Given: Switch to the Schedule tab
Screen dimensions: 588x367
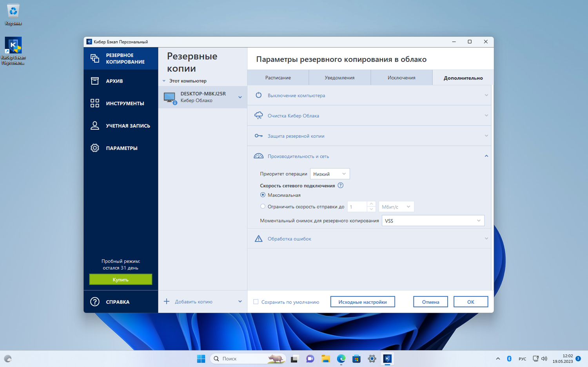Looking at the screenshot, I should (278, 78).
